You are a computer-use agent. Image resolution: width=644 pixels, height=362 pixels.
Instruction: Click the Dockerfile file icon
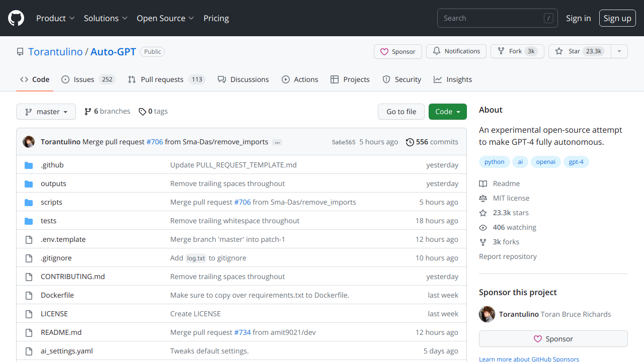click(x=29, y=295)
